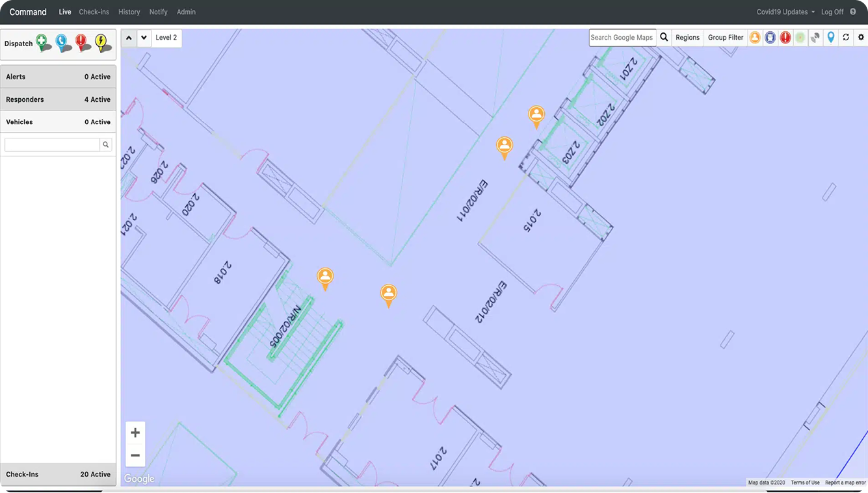Click the Regions button
Screen dimensions: 868x493
click(x=687, y=38)
